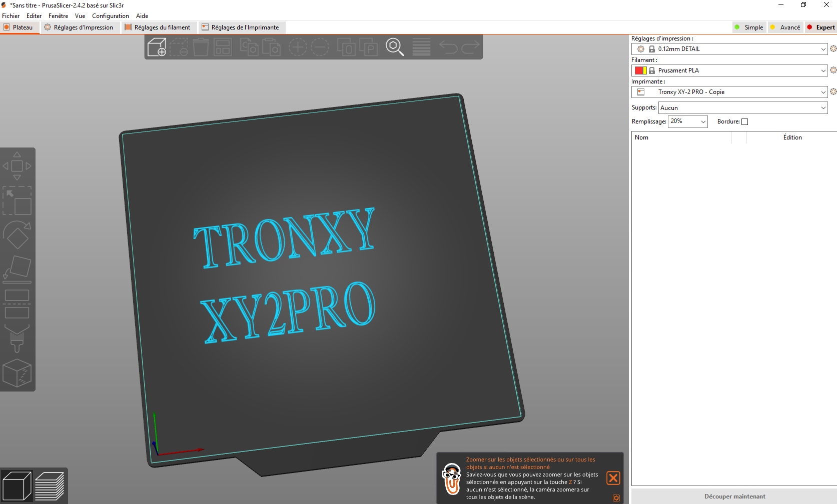The image size is (837, 504).
Task: Select the Move tool in left toolbar
Action: tap(17, 166)
